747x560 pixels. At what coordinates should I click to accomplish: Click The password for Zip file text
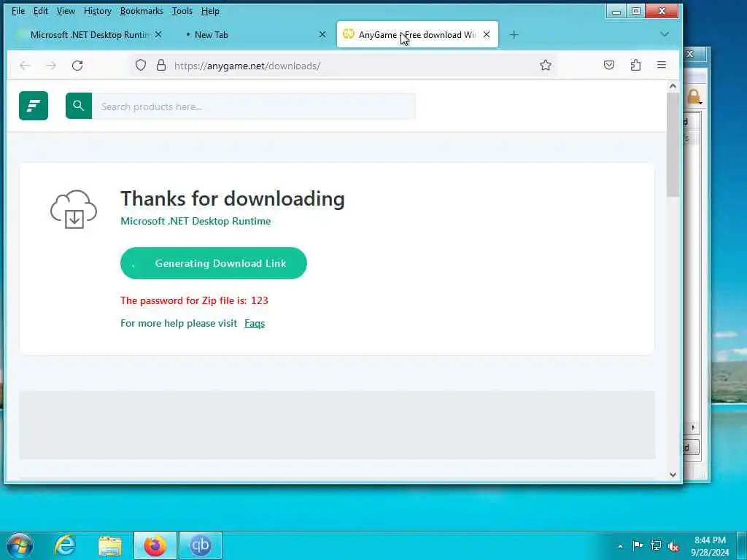(x=194, y=300)
